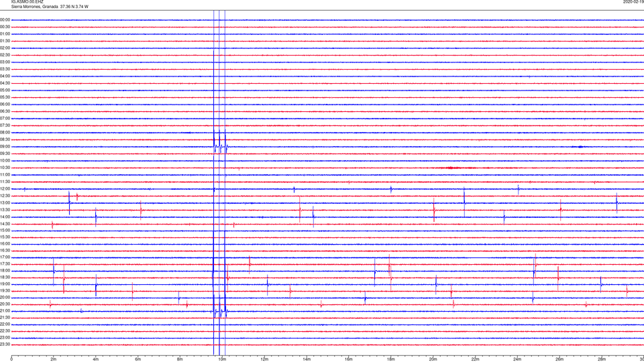Select the 18:30 row label
The image size is (644, 362).
(5, 278)
